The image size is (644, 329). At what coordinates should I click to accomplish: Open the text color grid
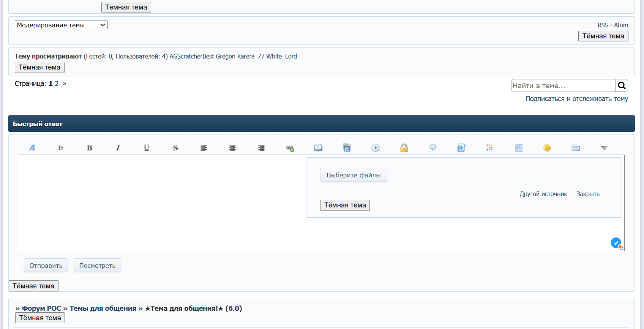point(490,148)
